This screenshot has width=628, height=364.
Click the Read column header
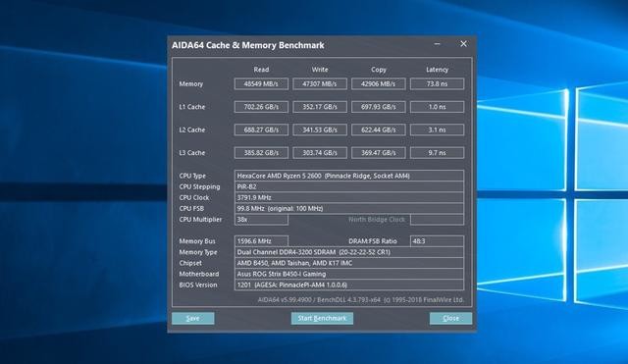[261, 70]
